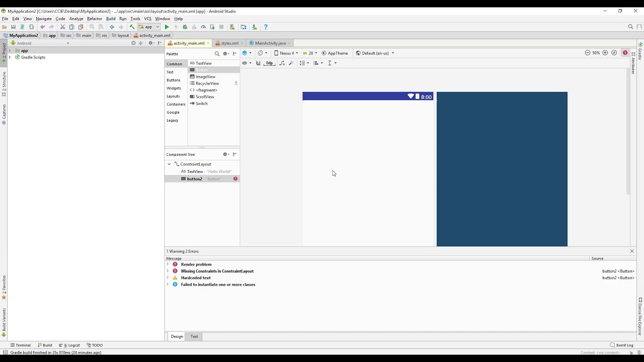The height and width of the screenshot is (362, 644).
Task: Click the blue blueprint view surface
Action: coord(502,169)
